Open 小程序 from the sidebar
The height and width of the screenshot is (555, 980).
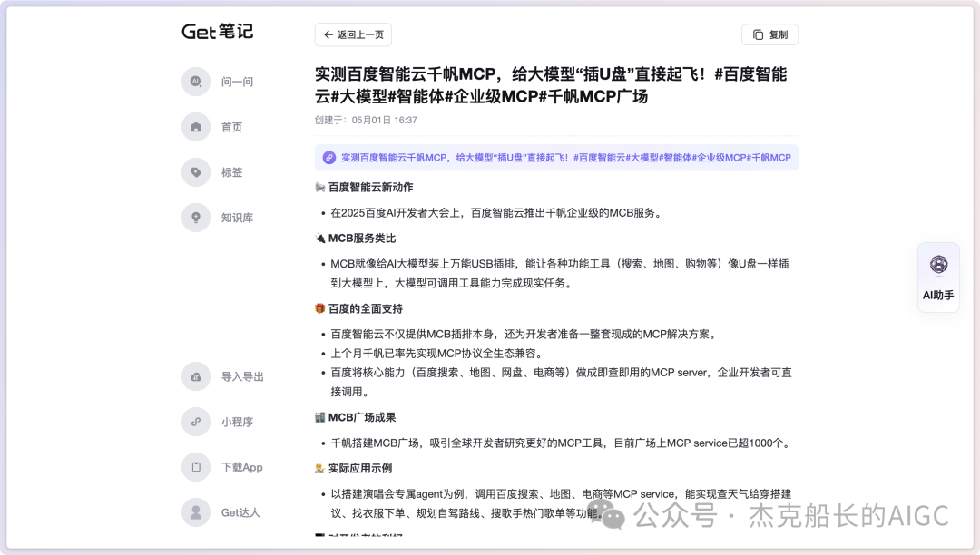(237, 422)
